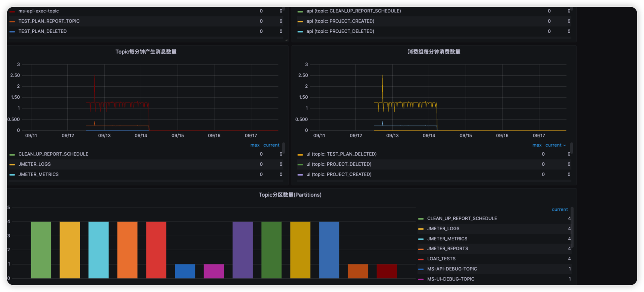Select JMETER_REPORTS in the Partitions legend
The height and width of the screenshot is (292, 644).
coord(448,249)
